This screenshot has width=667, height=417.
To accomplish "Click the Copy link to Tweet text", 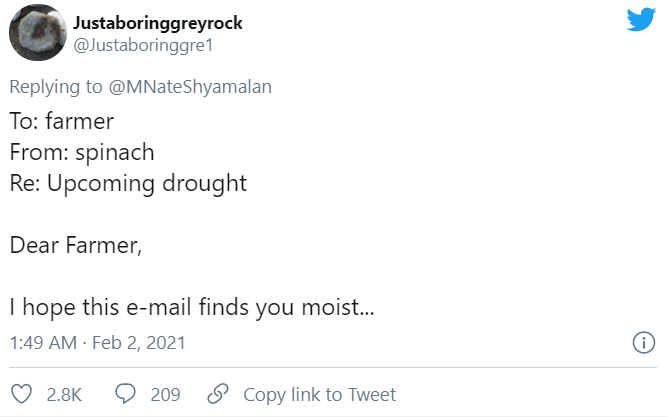I will pos(319,394).
